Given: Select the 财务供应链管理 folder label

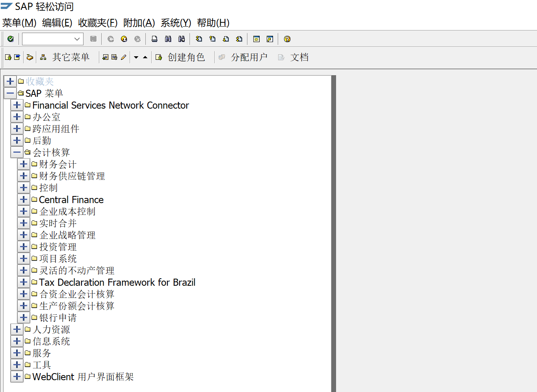Looking at the screenshot, I should click(72, 176).
